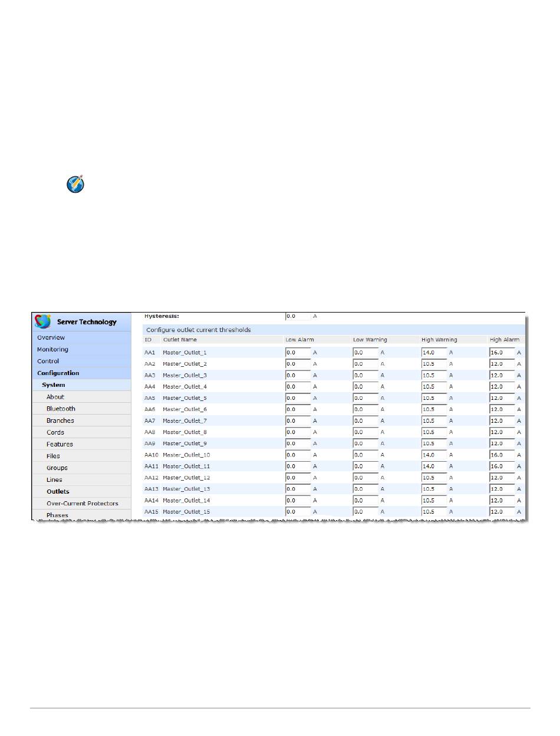Edit Low Warning for Master_Outlet_12

pyautogui.click(x=365, y=478)
